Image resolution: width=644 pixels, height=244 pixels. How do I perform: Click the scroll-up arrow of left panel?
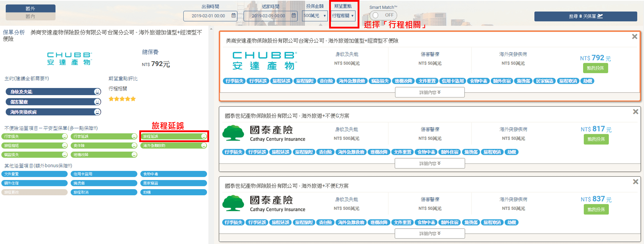(x=211, y=29)
